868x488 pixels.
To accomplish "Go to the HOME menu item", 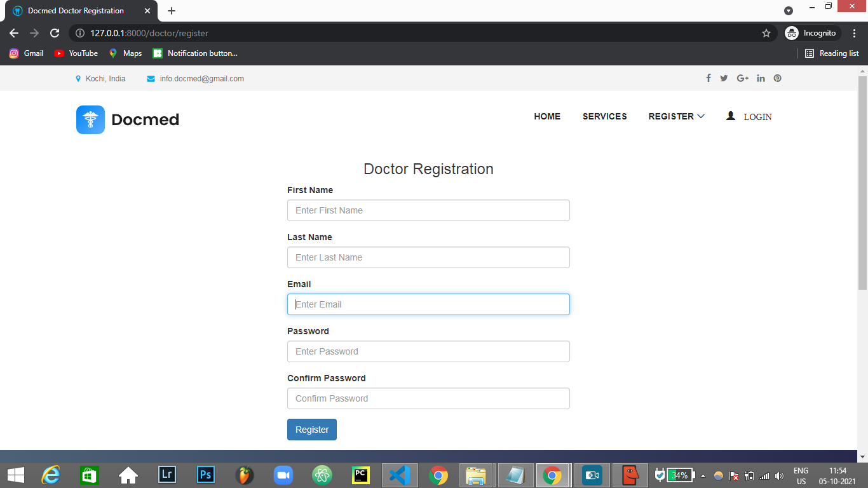I will 547,116.
